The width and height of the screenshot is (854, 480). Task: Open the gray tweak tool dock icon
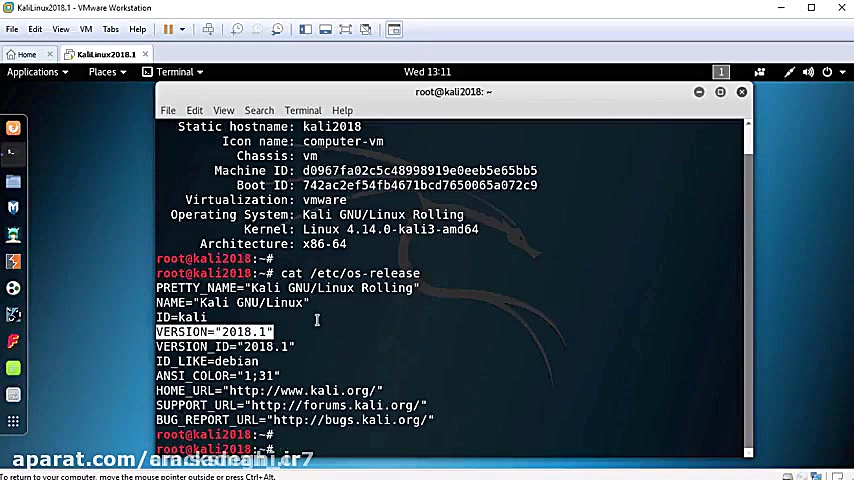tap(13, 395)
